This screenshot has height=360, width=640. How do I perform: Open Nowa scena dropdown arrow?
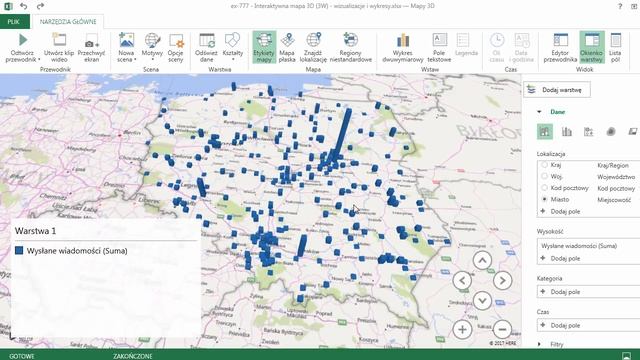pos(135,60)
